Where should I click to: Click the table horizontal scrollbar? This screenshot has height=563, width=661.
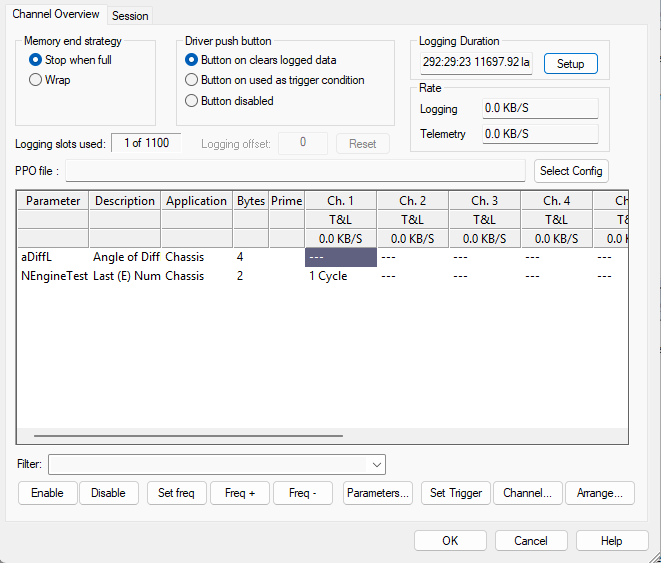click(188, 436)
